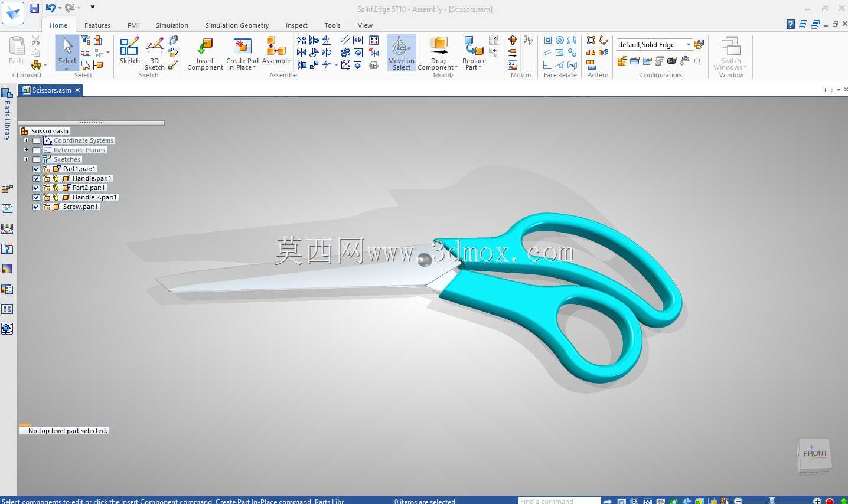
Task: Click the zoom slider handle in status bar
Action: [772, 501]
